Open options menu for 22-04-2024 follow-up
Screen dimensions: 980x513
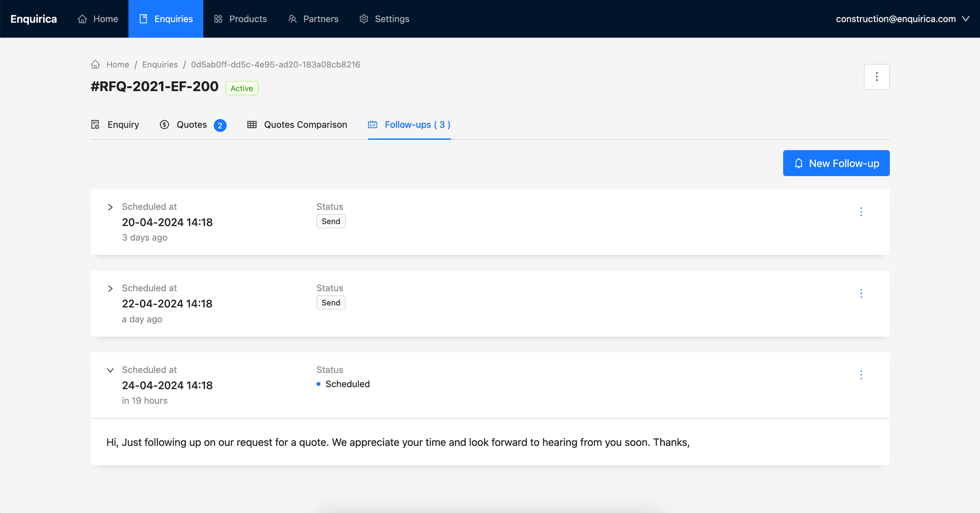pyautogui.click(x=861, y=293)
